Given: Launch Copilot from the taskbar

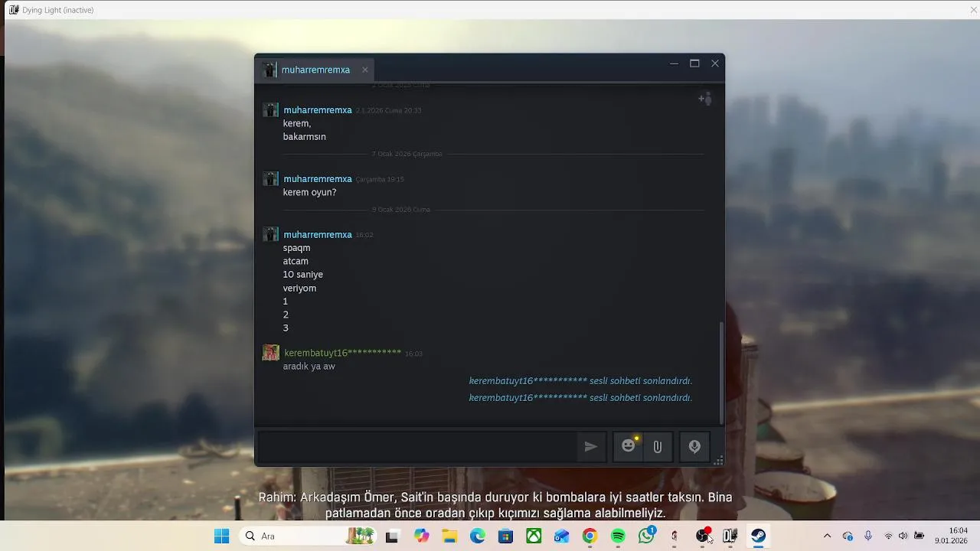Looking at the screenshot, I should 421,536.
